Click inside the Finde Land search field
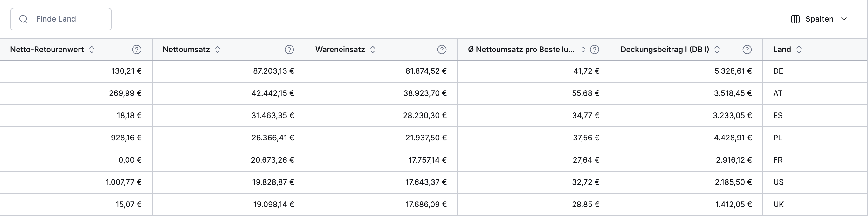The width and height of the screenshot is (868, 216). point(61,19)
